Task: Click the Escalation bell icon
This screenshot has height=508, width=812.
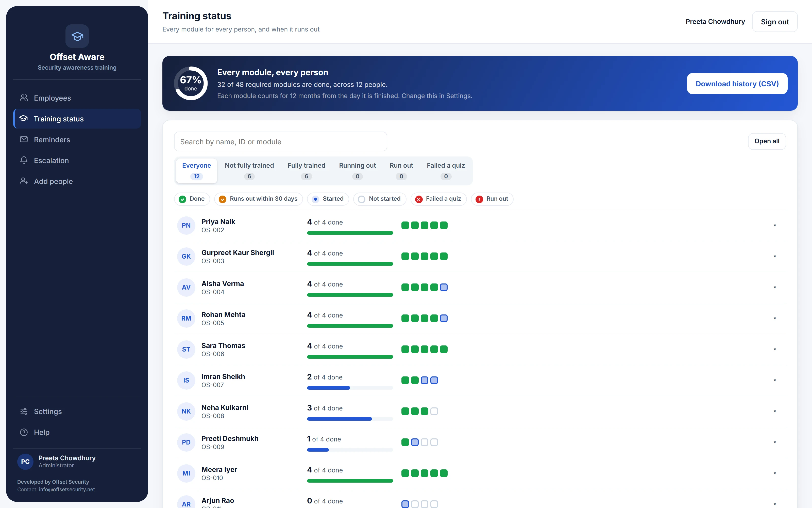Action: tap(24, 160)
